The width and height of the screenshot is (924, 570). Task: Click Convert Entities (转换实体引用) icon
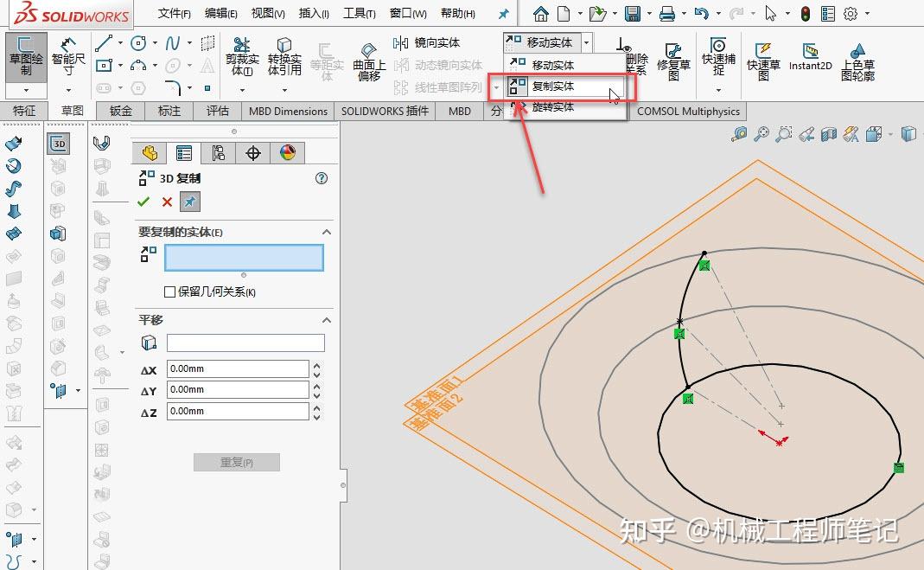[284, 56]
